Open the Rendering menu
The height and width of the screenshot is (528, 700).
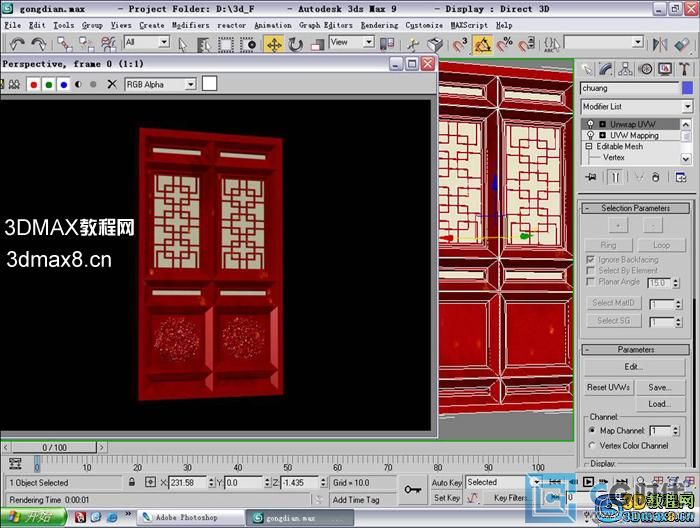(378, 25)
